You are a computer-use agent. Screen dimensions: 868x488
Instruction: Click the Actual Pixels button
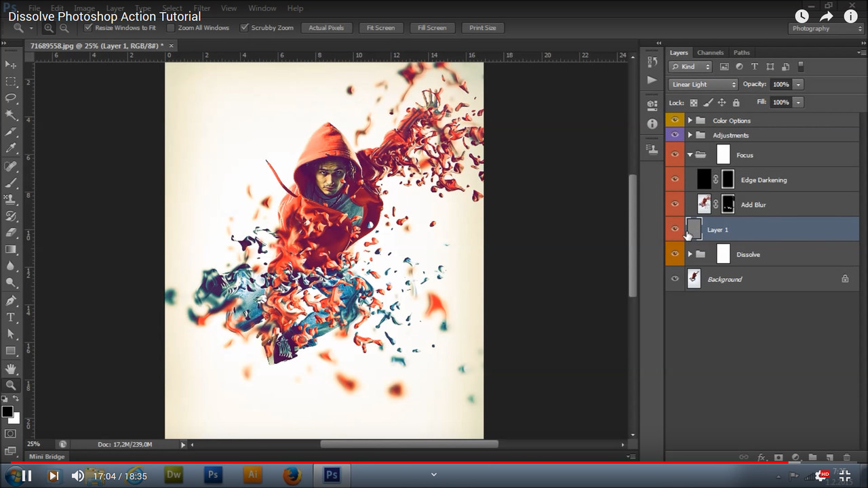[x=326, y=28]
